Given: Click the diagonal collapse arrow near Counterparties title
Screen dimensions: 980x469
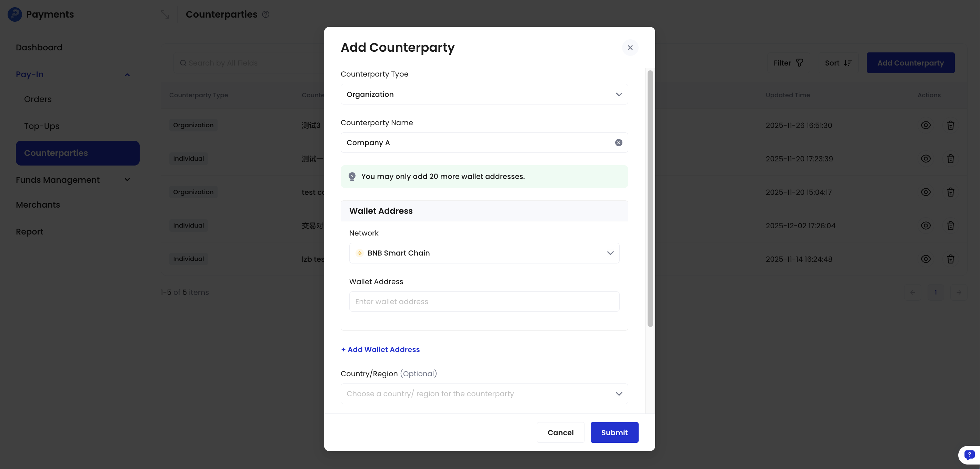Looking at the screenshot, I should click(x=165, y=14).
